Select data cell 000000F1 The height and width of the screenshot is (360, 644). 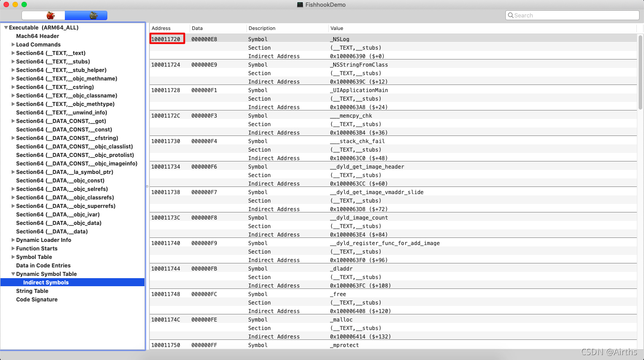(204, 90)
